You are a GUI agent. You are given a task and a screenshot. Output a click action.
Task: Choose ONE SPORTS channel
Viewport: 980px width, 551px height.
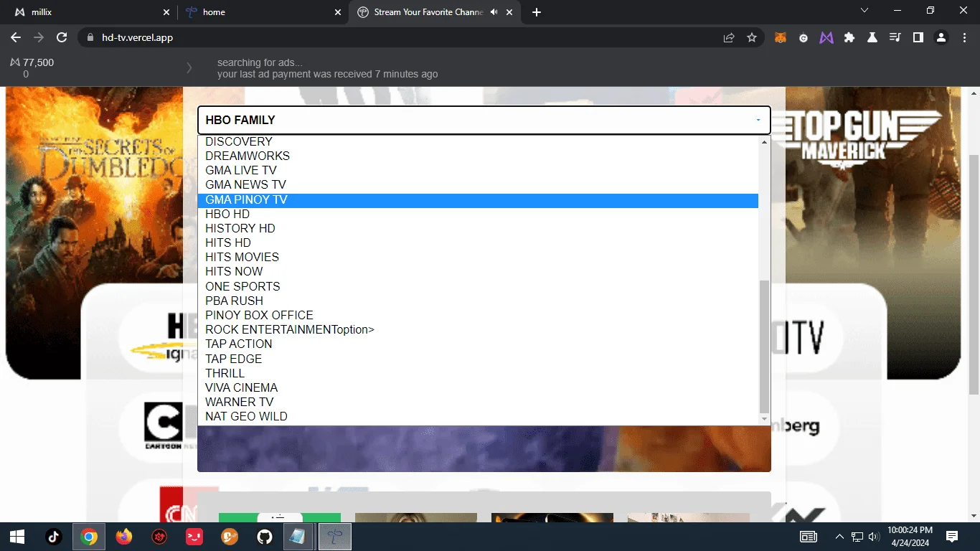[478, 286]
